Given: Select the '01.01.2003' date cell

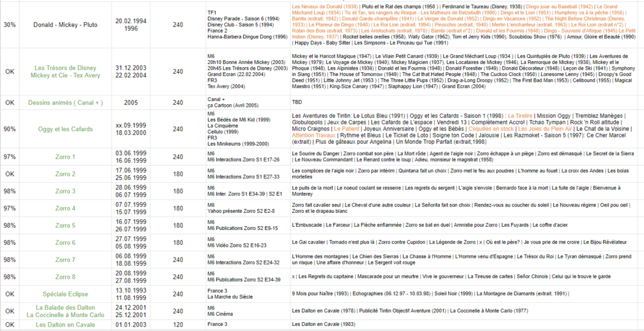Looking at the screenshot, I should pyautogui.click(x=131, y=325).
